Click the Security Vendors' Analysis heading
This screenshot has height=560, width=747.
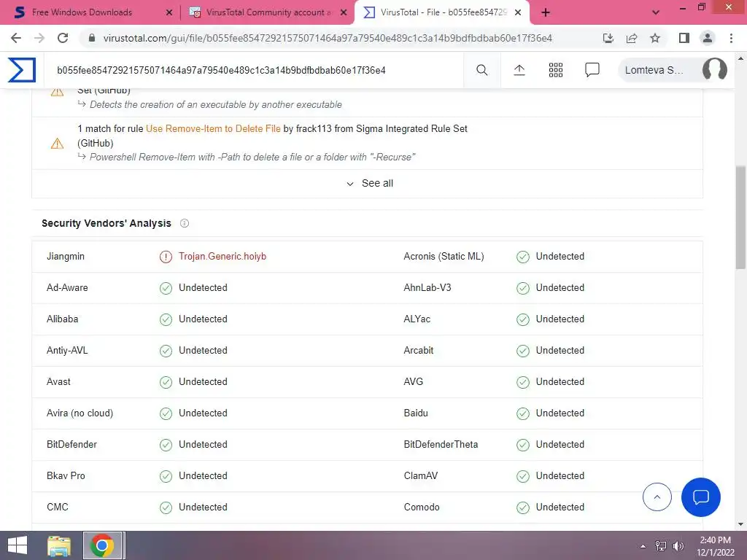107,223
